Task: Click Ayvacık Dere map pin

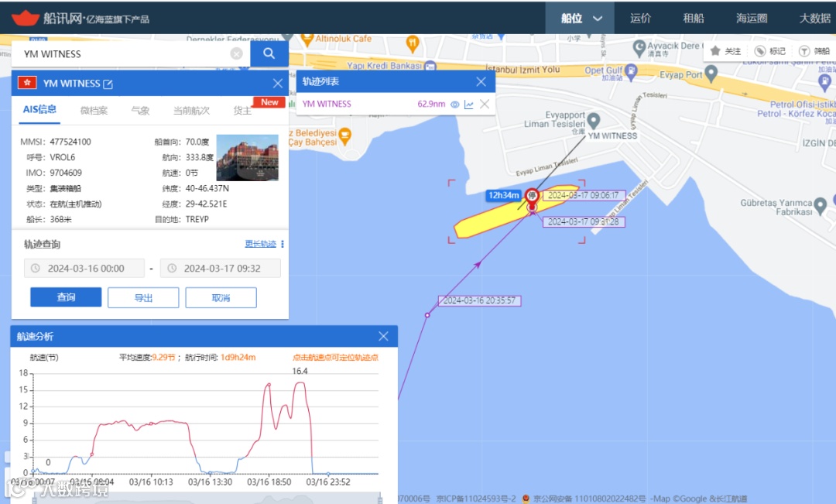Action: 639,49
